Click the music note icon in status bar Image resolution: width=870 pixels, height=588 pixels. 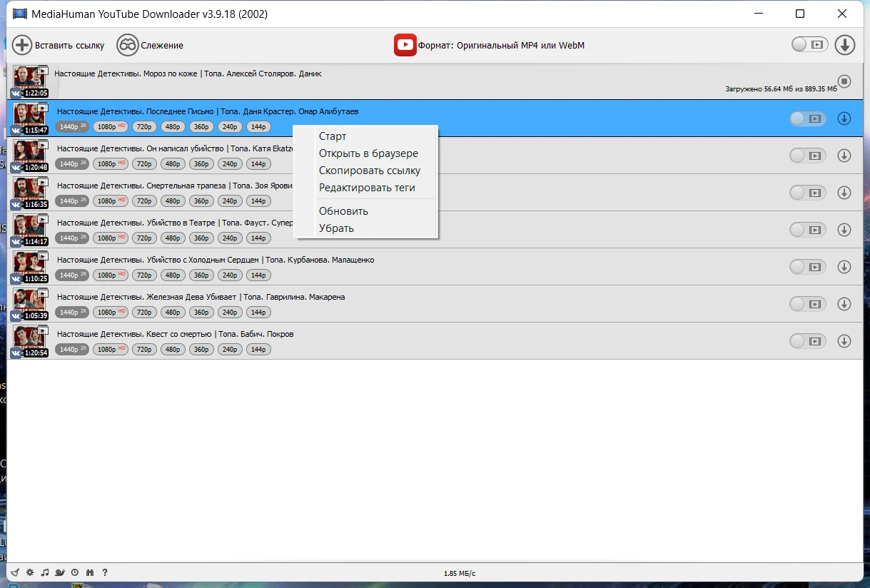tap(45, 572)
